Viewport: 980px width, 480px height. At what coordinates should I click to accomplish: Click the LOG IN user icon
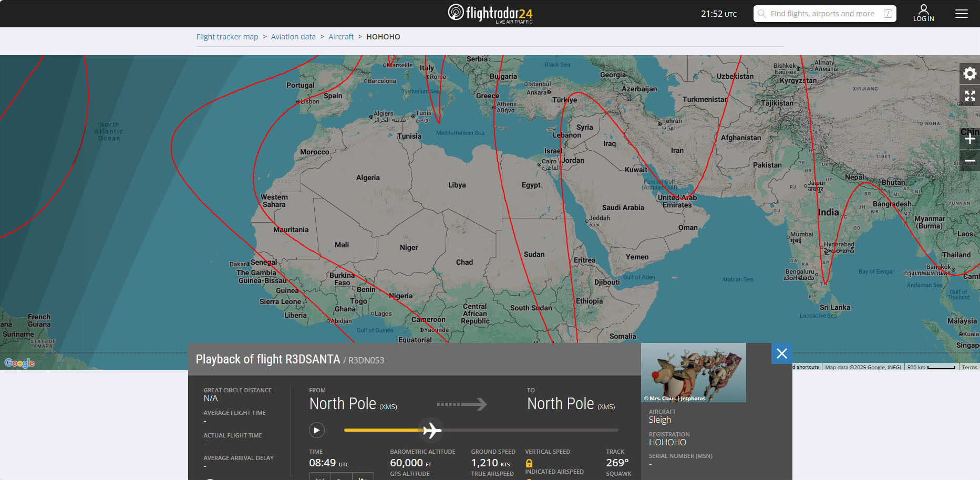click(x=923, y=13)
